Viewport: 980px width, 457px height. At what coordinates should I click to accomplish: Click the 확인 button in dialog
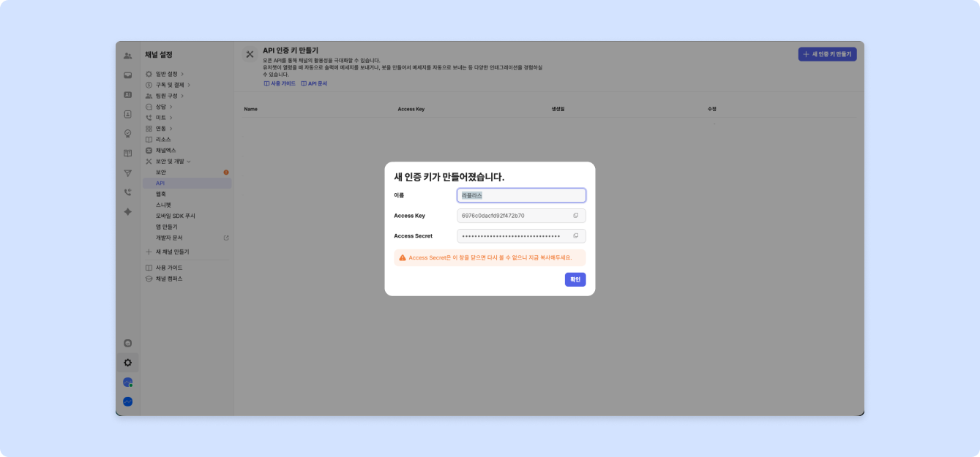pos(575,279)
